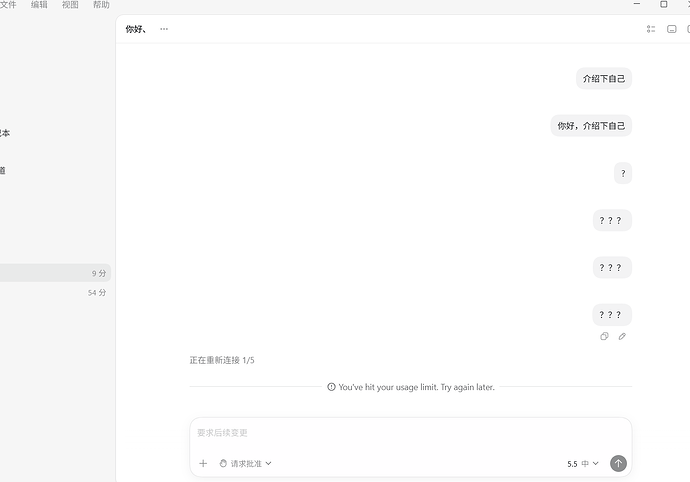690x482 pixels.
Task: Open the 帮助 menu
Action: 101,4
